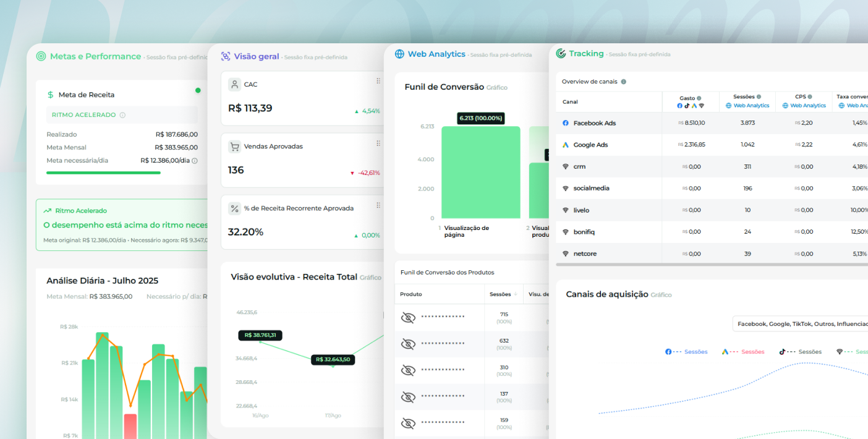Click the green revenue goal progress bar

(103, 173)
